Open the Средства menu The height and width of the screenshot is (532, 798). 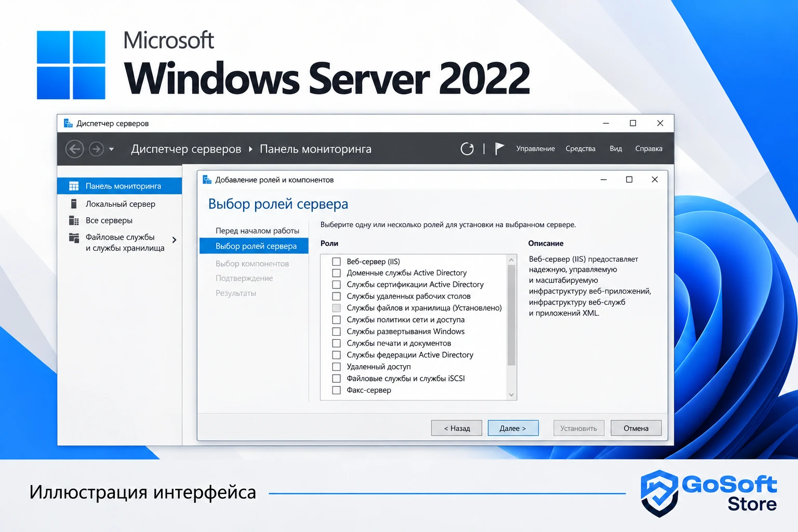pos(580,149)
